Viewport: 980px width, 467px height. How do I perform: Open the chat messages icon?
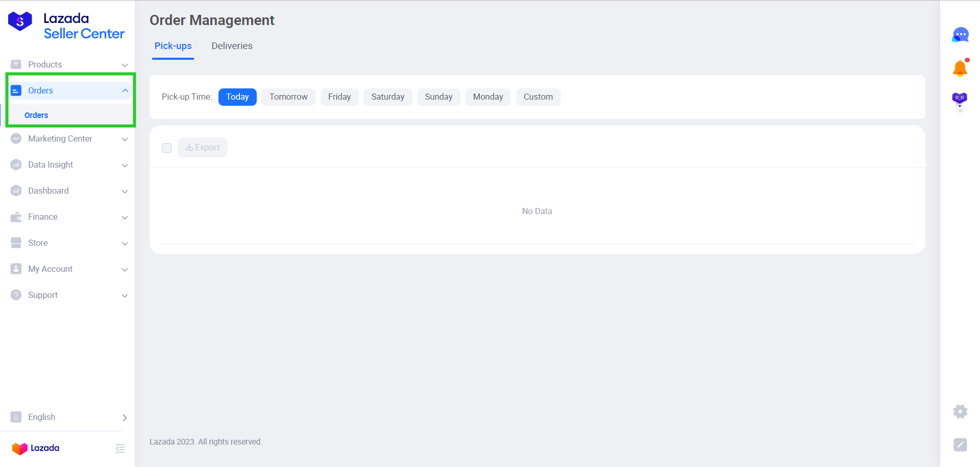[x=960, y=35]
